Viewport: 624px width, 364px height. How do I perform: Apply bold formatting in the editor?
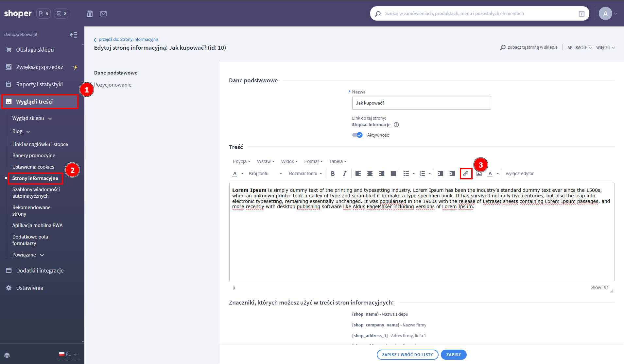(333, 174)
